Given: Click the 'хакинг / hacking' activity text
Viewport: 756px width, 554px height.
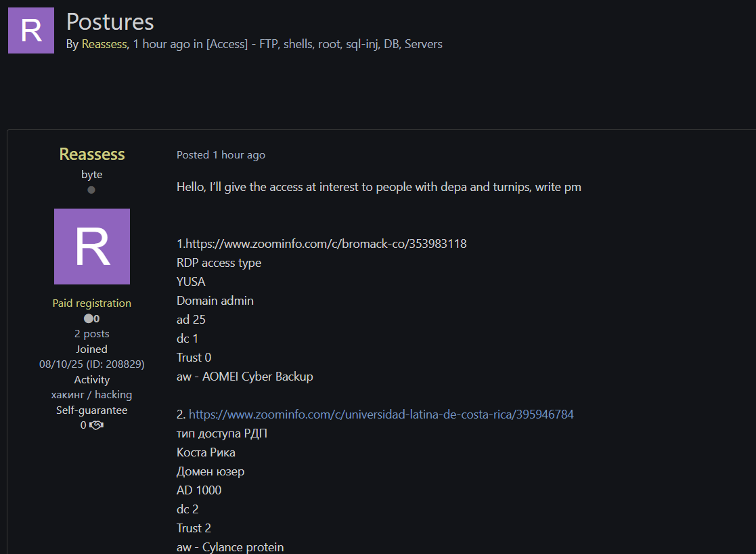Looking at the screenshot, I should click(92, 395).
